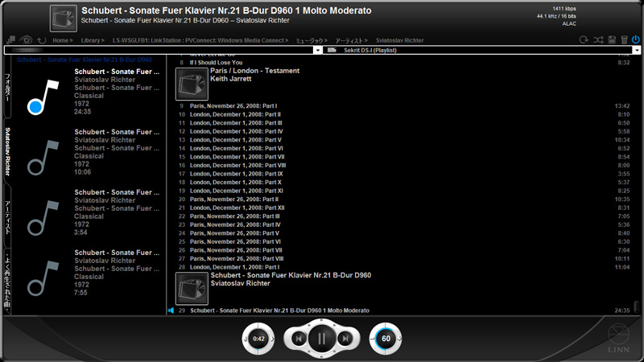Toggle the eye view icon

click(27, 39)
